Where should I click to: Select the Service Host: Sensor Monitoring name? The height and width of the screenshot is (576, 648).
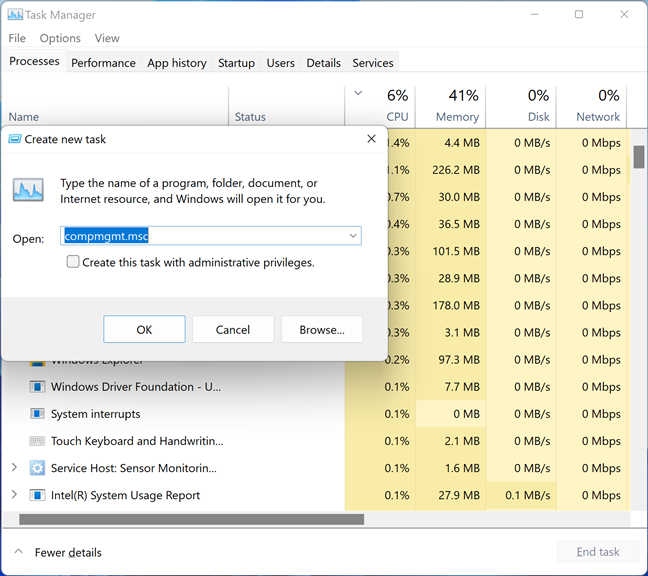pos(133,468)
